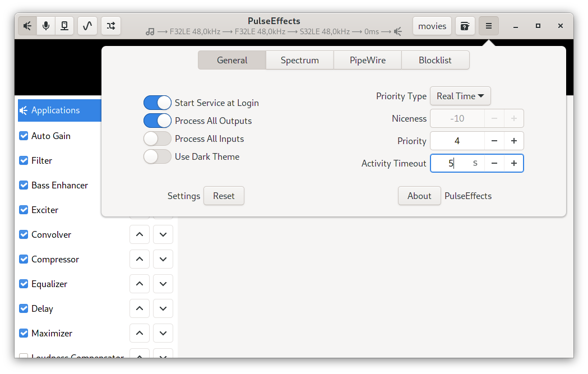Disable the Start Service at Login toggle

pos(158,103)
